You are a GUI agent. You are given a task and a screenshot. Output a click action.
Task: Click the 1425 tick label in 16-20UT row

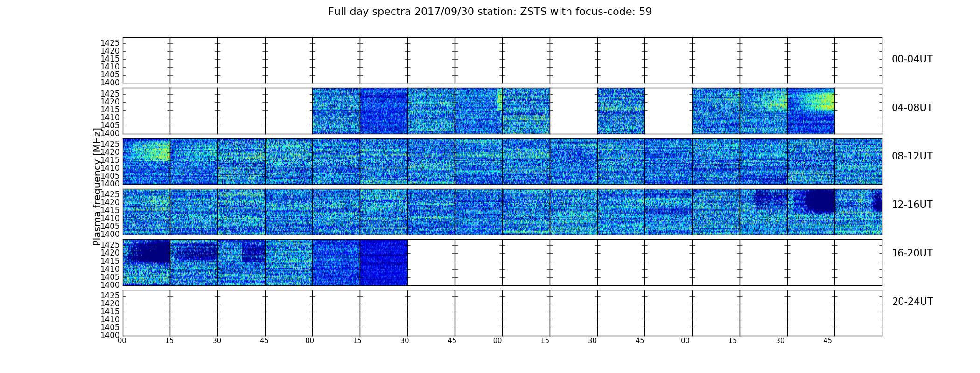(x=110, y=245)
